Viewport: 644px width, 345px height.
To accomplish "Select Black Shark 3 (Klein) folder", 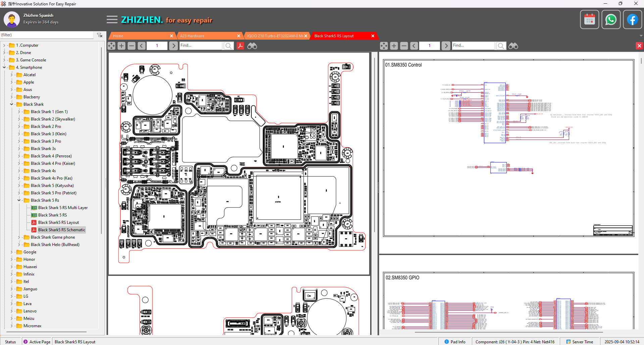I will [x=48, y=134].
